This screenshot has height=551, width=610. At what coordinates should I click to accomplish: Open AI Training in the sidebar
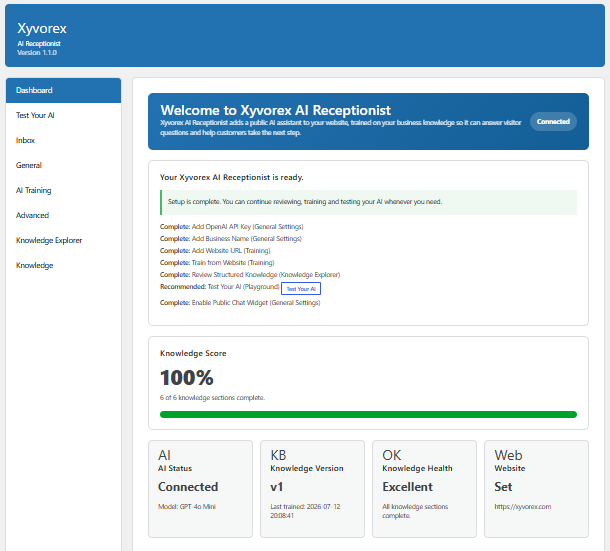[63, 190]
